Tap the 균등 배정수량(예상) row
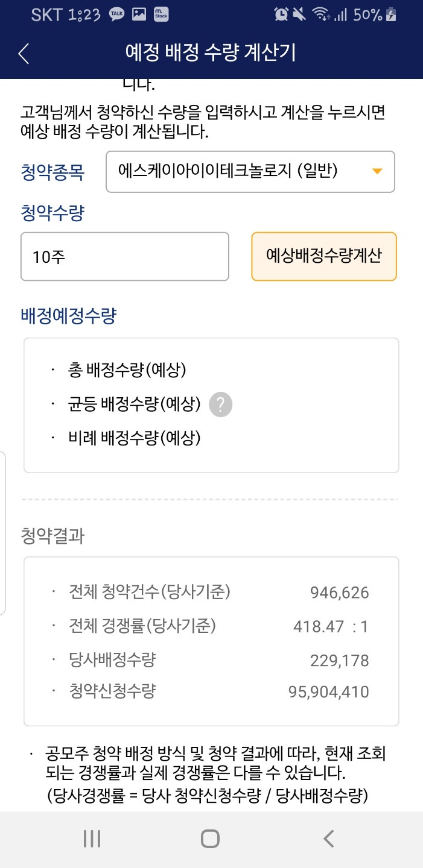 [x=134, y=404]
